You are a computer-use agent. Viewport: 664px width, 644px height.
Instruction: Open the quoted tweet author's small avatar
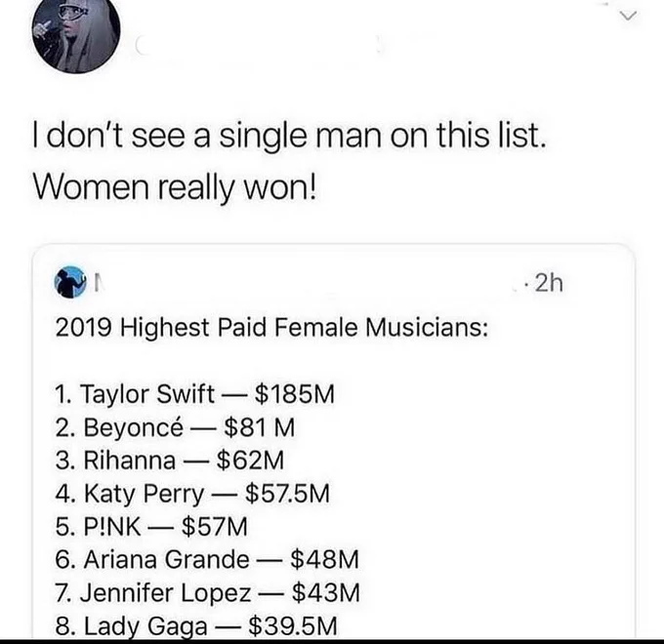click(x=70, y=282)
